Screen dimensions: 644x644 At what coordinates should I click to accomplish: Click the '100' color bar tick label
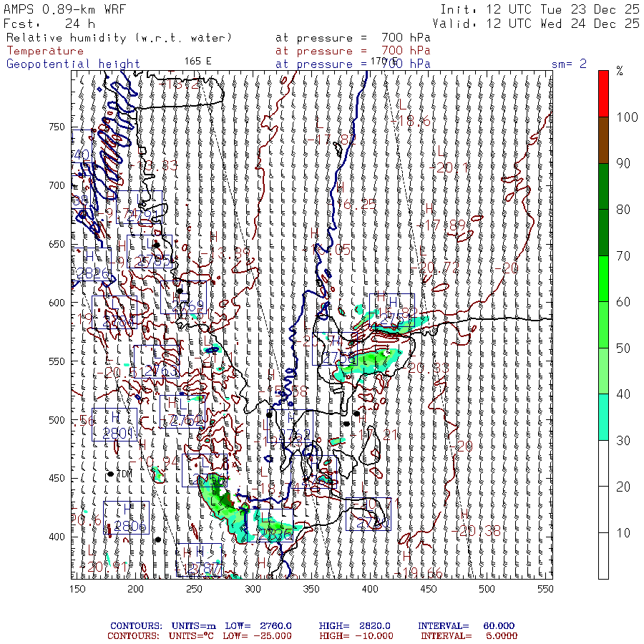tap(627, 117)
